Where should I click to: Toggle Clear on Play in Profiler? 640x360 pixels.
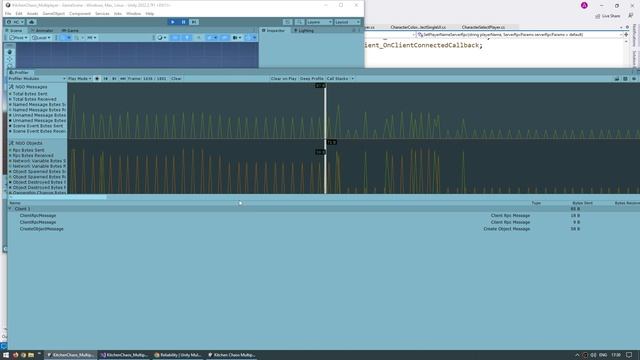[283, 78]
